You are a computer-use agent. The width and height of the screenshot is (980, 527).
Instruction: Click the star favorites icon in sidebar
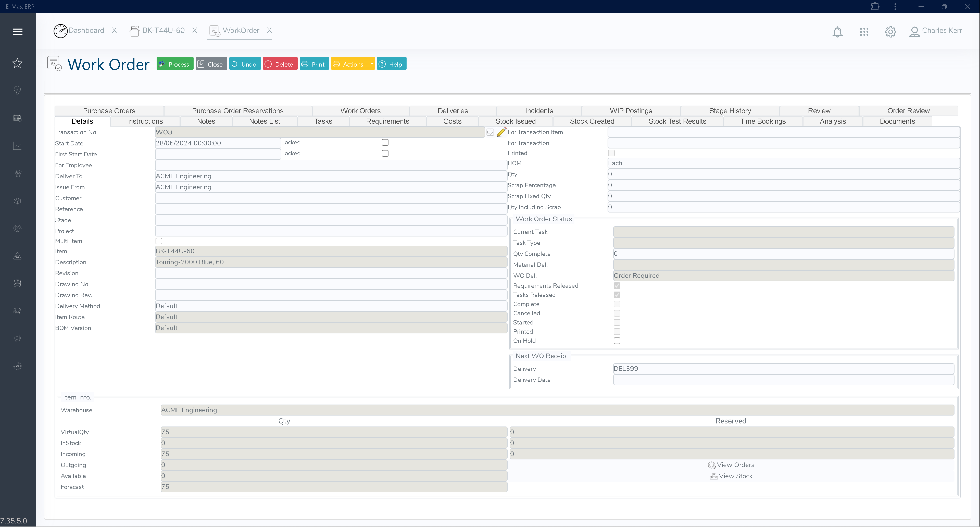(18, 63)
